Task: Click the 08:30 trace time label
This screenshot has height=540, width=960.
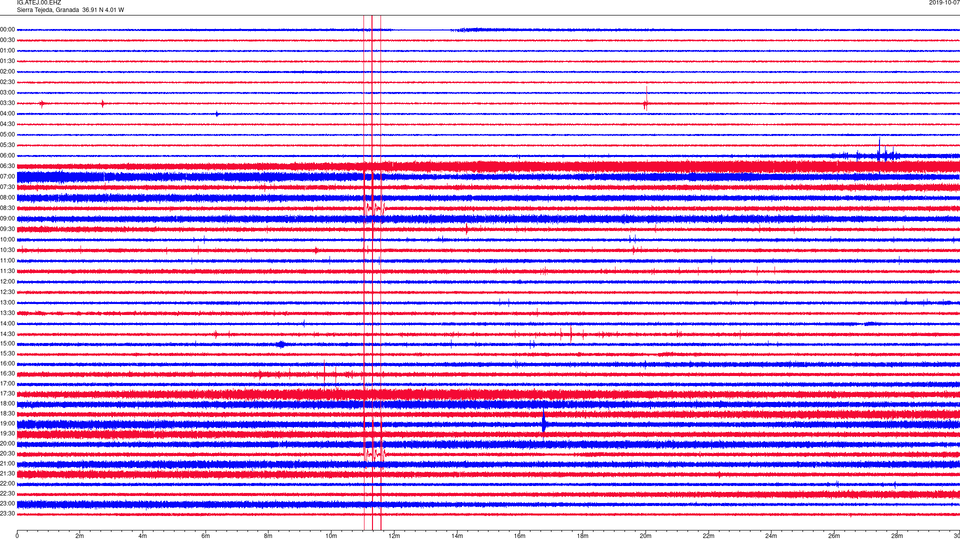Action: click(x=7, y=208)
